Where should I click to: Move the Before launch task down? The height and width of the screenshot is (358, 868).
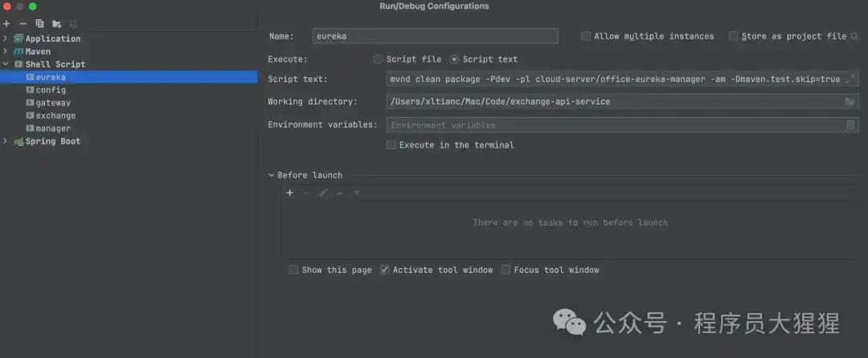pyautogui.click(x=357, y=193)
